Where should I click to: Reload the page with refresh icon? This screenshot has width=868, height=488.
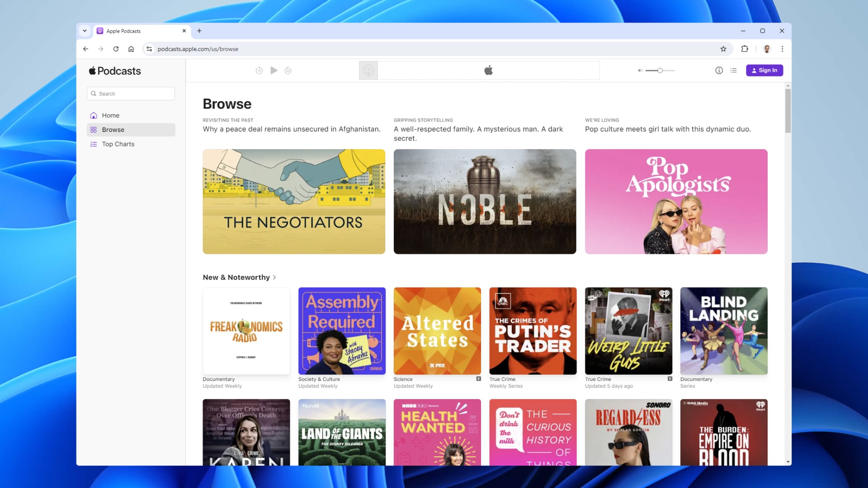pos(116,49)
